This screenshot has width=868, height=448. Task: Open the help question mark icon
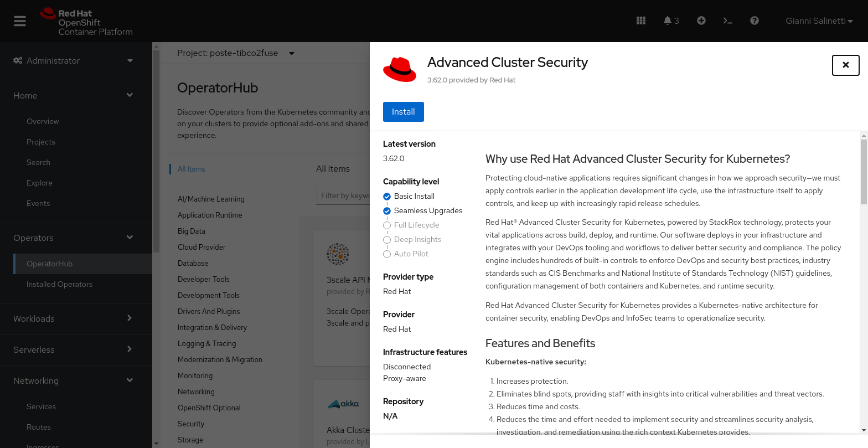coord(755,20)
